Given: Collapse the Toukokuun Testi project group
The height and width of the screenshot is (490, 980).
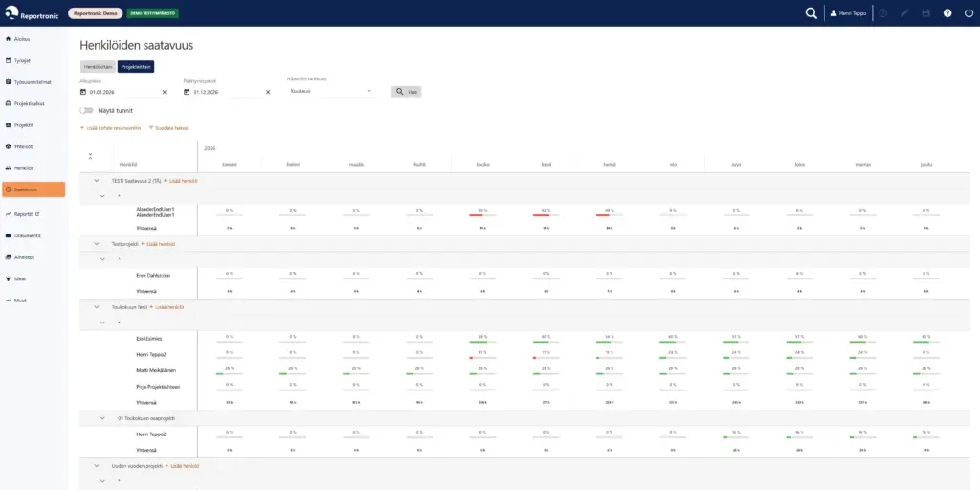Looking at the screenshot, I should pos(97,307).
